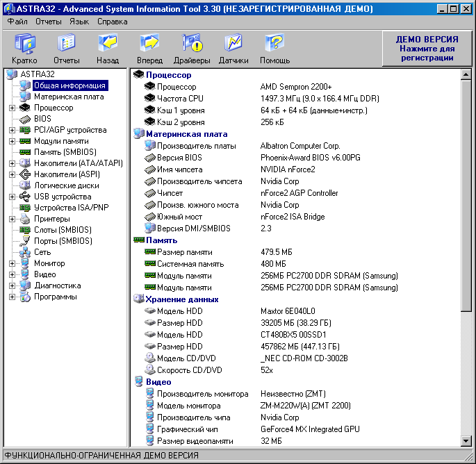Click the Слоты (SMBIOS) tree icon

25,230
